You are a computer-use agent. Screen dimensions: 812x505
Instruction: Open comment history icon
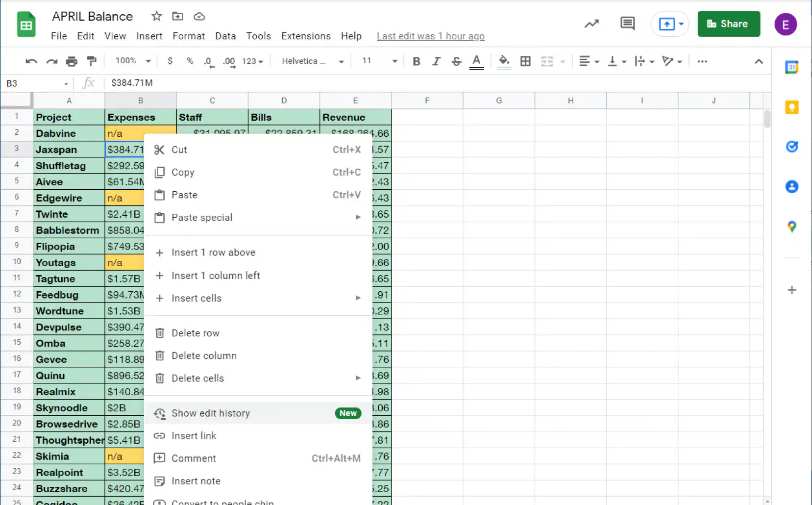click(627, 23)
